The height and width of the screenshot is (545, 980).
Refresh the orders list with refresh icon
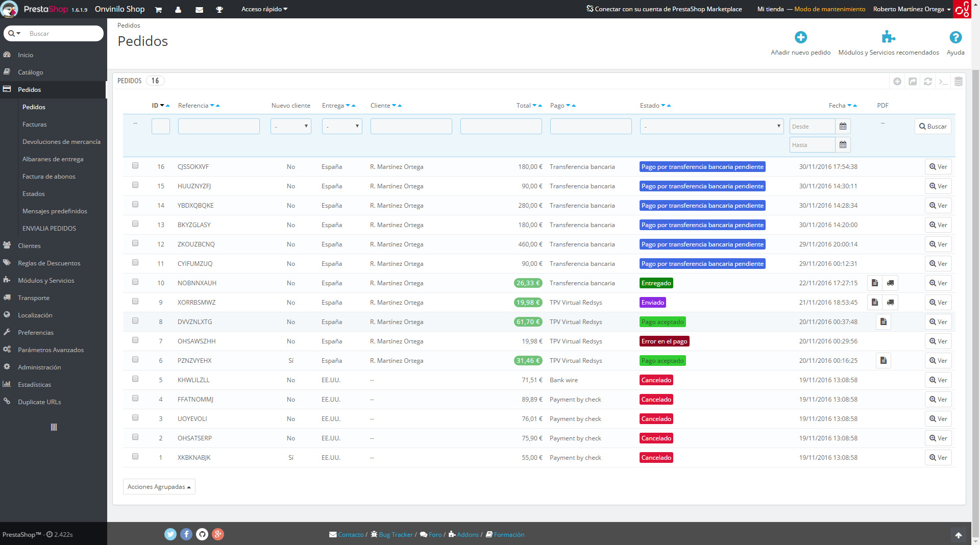[x=928, y=82]
